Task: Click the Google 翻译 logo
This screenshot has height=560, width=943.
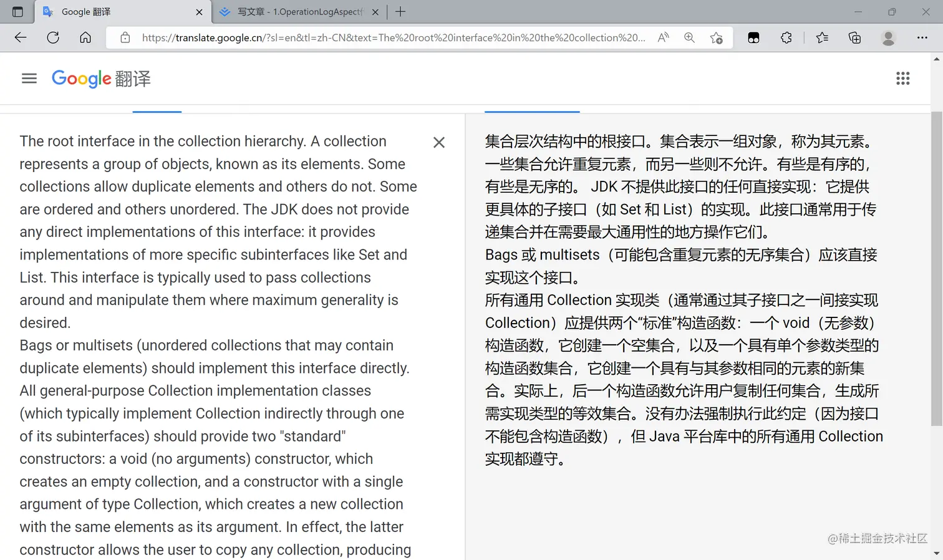Action: tap(101, 79)
